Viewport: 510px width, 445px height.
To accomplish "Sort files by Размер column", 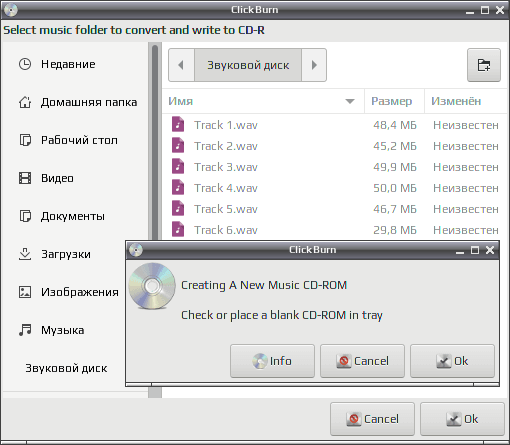I will (394, 101).
